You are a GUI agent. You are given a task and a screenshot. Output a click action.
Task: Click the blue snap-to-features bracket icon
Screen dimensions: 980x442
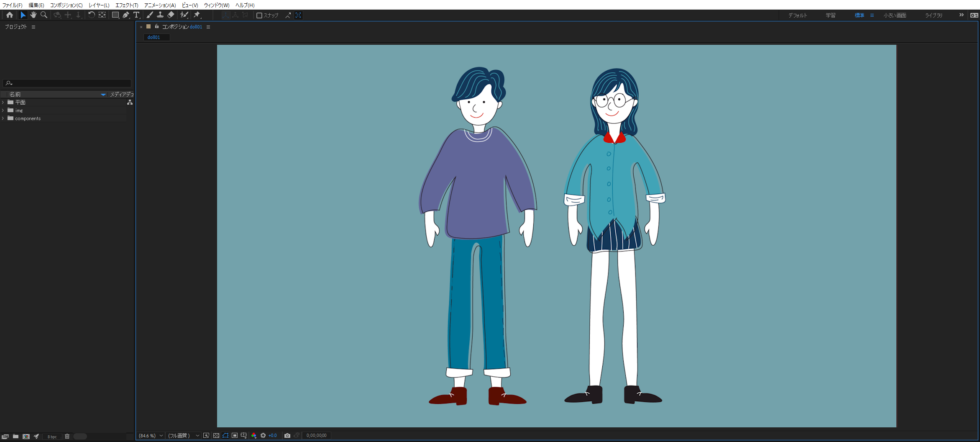(298, 15)
